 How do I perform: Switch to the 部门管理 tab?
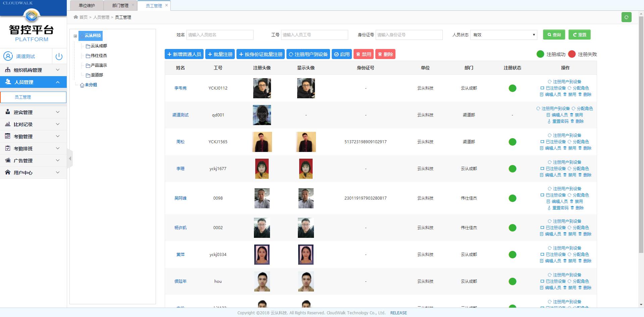[x=120, y=6]
